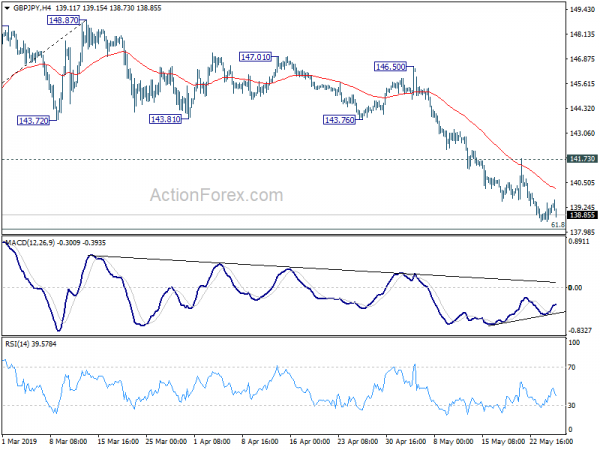Click the 8 May 00:00 time label
Screen dimensions: 600x450
point(453,441)
